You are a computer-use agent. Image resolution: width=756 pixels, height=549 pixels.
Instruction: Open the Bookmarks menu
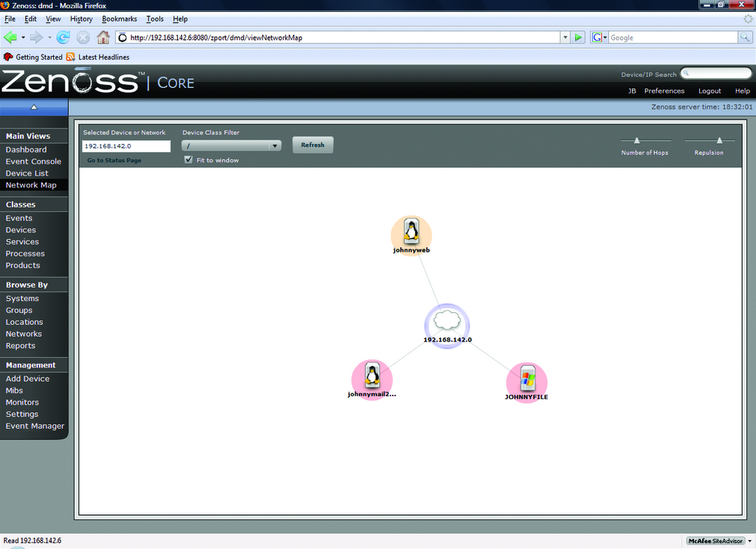(119, 18)
